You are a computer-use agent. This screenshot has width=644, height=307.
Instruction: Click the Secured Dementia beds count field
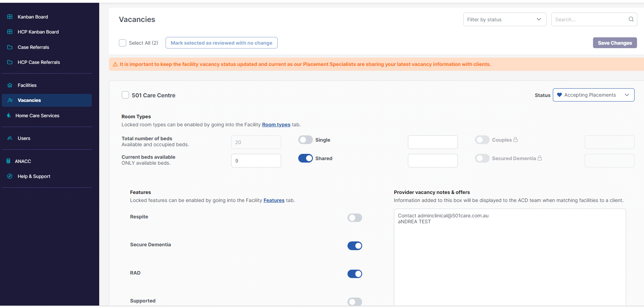coord(609,161)
